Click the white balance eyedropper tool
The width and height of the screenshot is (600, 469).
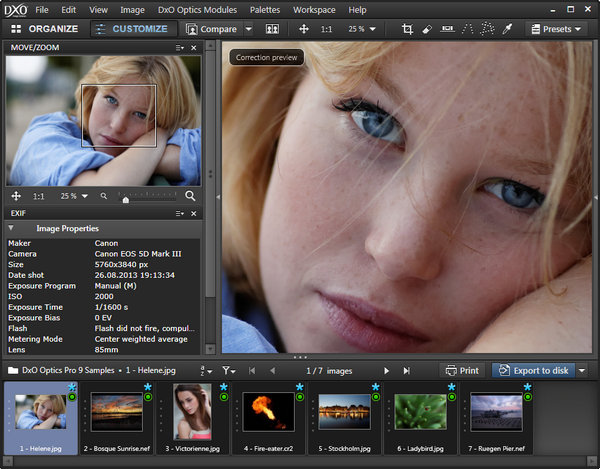tap(507, 29)
